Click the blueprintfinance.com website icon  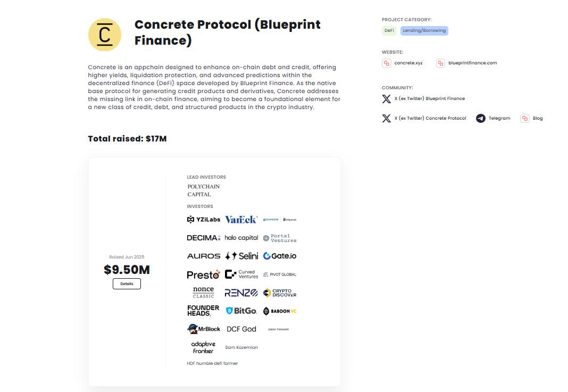(440, 63)
